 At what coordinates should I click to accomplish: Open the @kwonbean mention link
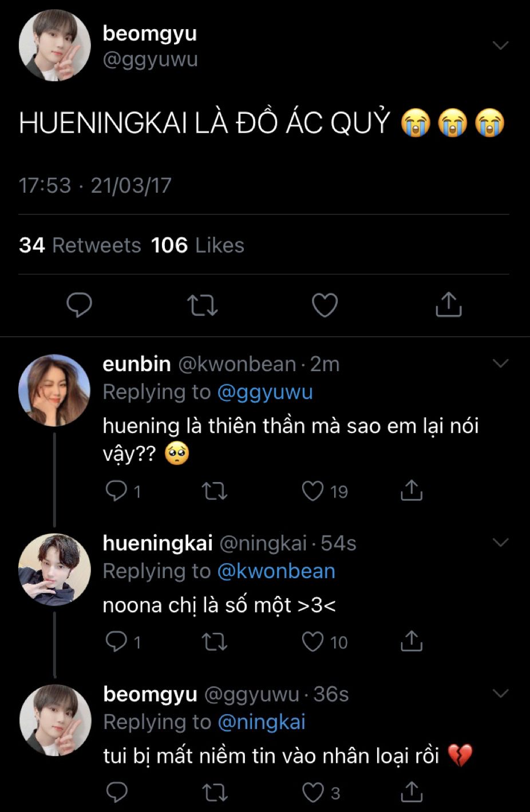(276, 571)
